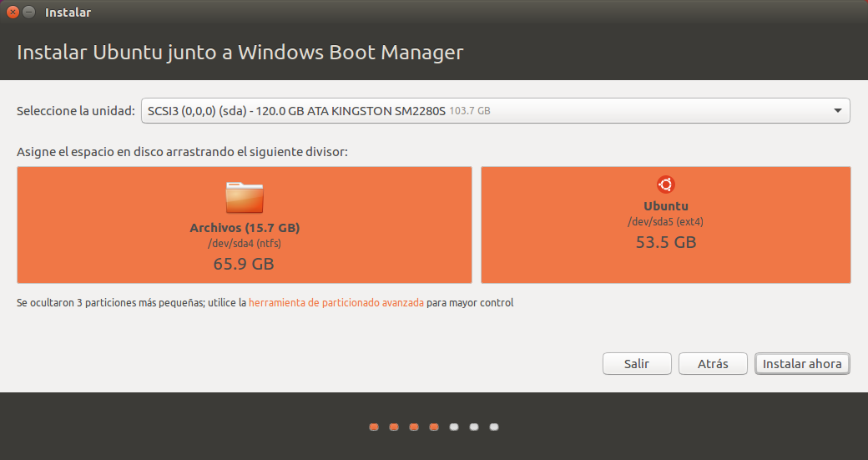Screen dimensions: 868x460
Task: Click the Archivos (15.7 GB) partition title
Action: point(244,228)
